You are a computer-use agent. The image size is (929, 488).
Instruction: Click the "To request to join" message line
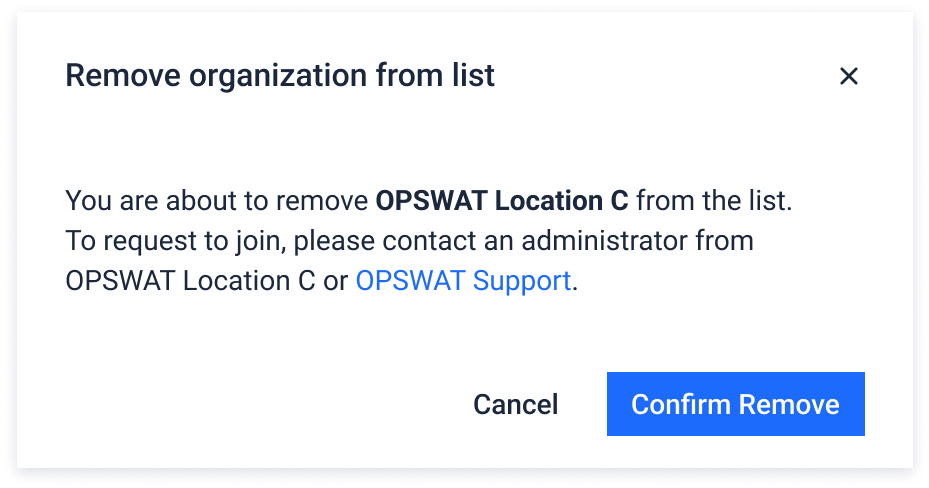click(409, 241)
